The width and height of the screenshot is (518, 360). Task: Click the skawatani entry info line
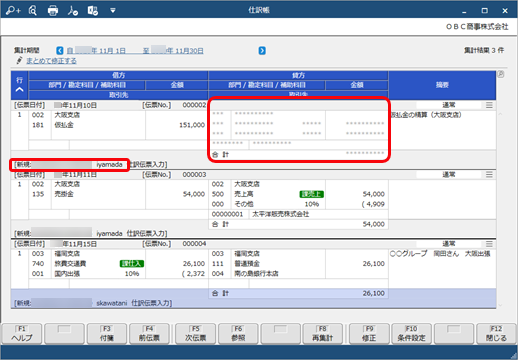93,303
